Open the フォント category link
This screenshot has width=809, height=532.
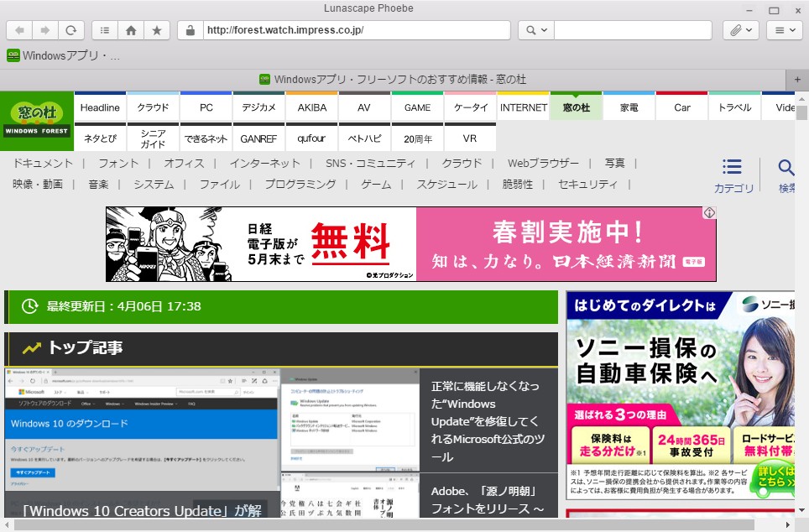click(x=118, y=163)
